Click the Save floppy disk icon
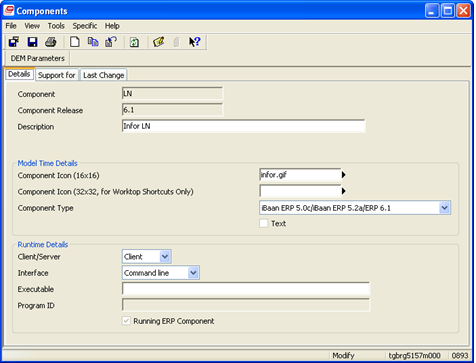The width and height of the screenshot is (476, 363). [32, 42]
